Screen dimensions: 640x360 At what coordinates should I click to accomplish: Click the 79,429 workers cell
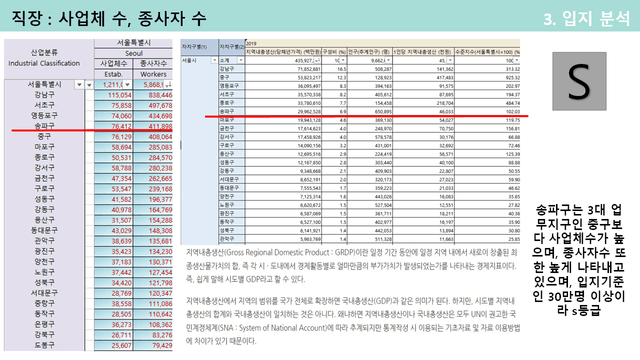coord(153,345)
